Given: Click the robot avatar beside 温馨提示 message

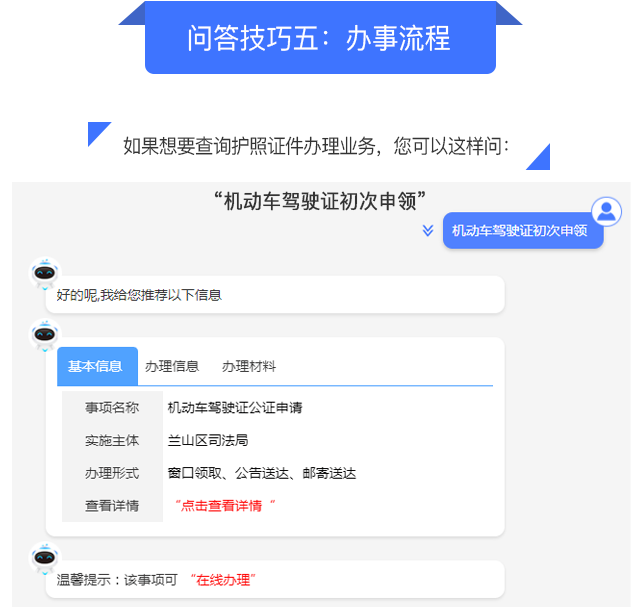Looking at the screenshot, I should point(45,557).
